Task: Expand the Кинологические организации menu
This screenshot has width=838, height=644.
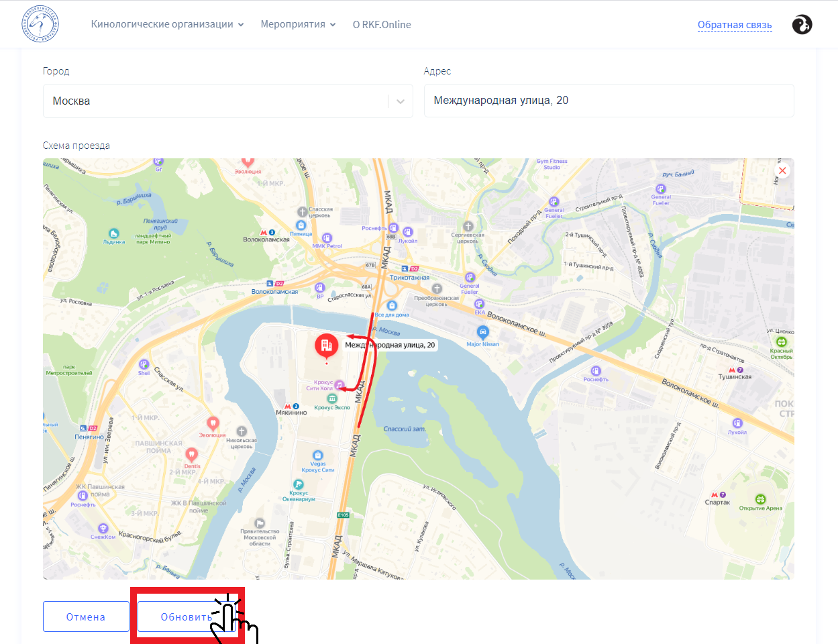Action: [167, 24]
